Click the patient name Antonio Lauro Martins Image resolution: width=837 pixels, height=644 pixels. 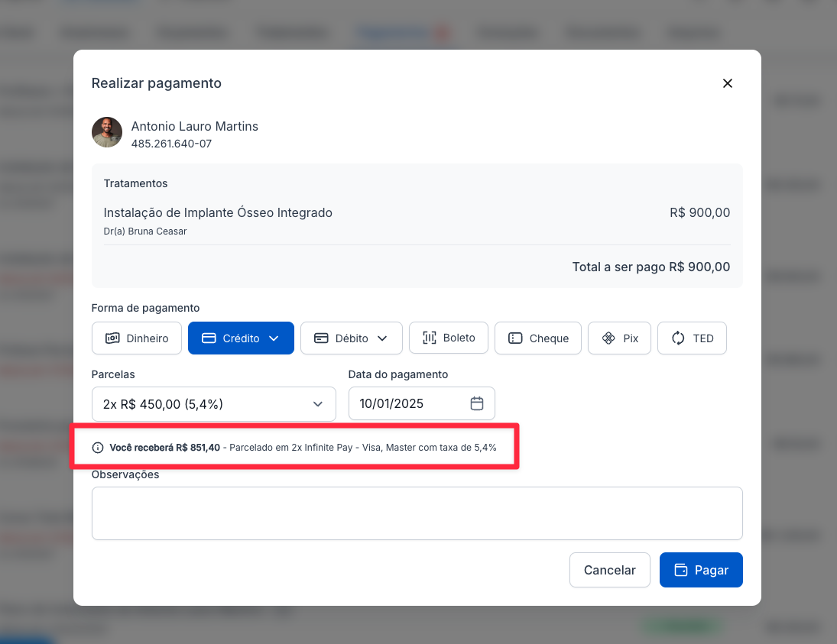(195, 126)
